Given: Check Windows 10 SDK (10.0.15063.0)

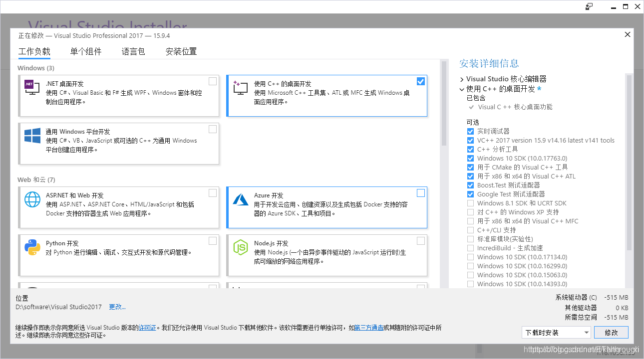Looking at the screenshot, I should tap(470, 275).
